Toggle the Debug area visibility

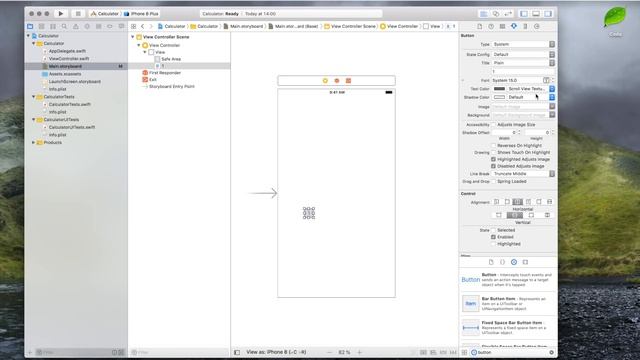[x=536, y=14]
